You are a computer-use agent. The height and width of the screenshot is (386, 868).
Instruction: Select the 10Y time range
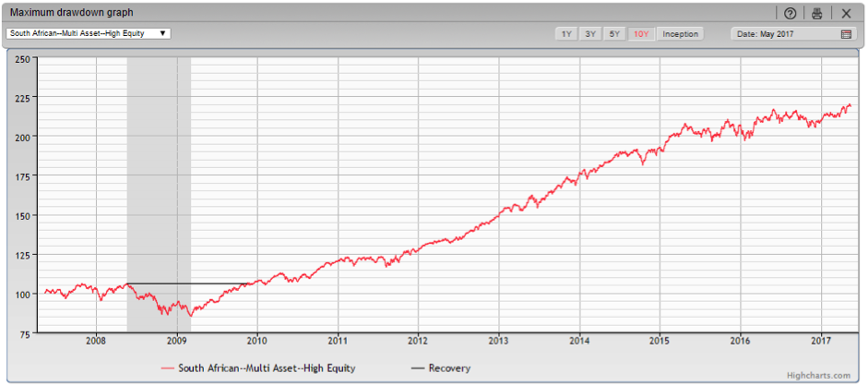tap(641, 34)
